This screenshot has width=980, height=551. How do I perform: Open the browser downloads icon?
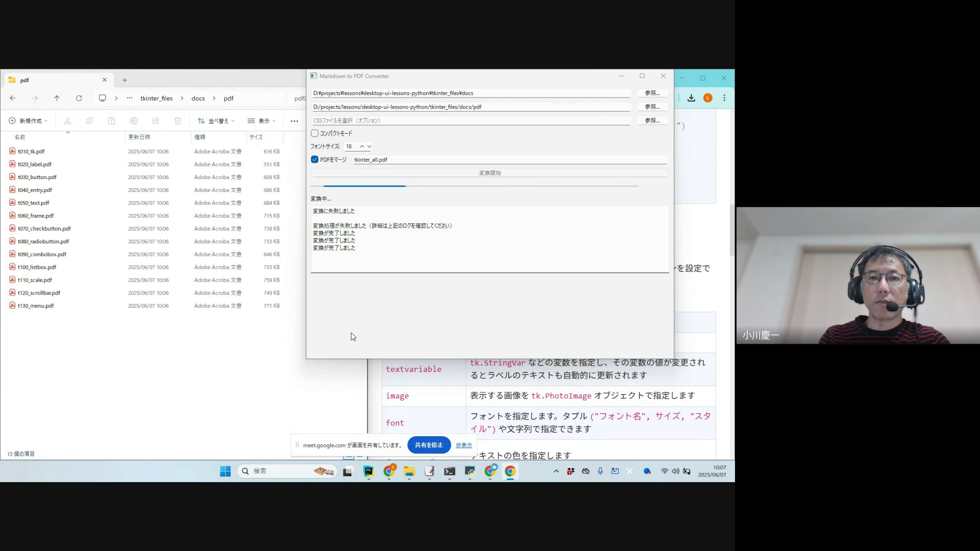click(691, 98)
